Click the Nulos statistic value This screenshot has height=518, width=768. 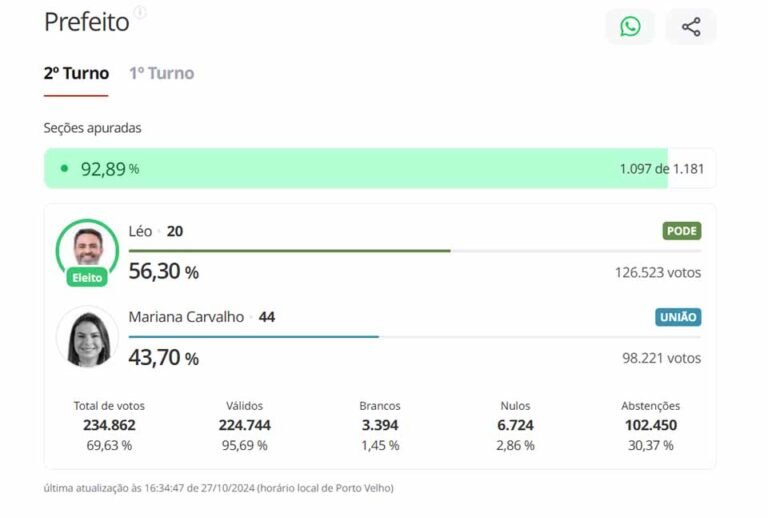click(x=515, y=425)
